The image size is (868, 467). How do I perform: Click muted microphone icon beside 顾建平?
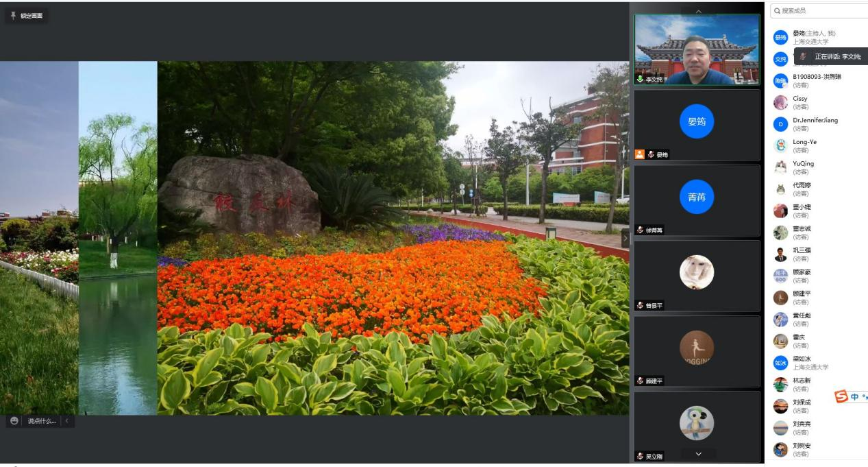click(641, 381)
